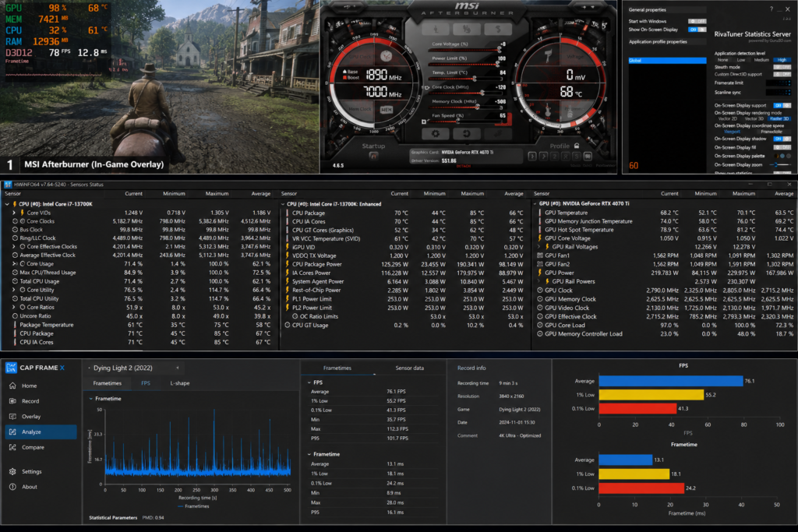Toggle Custom Direct3D support switch
The image size is (798, 532).
782,74
